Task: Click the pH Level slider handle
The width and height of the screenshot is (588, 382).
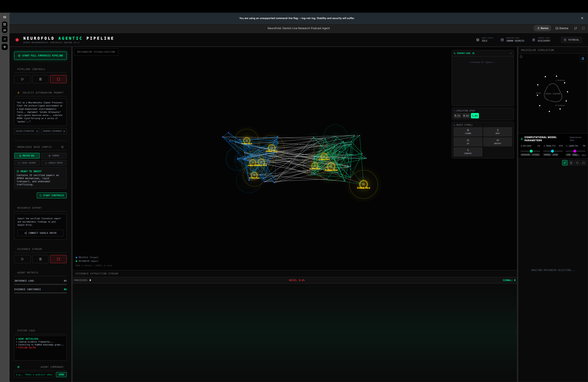Action: pos(531,151)
